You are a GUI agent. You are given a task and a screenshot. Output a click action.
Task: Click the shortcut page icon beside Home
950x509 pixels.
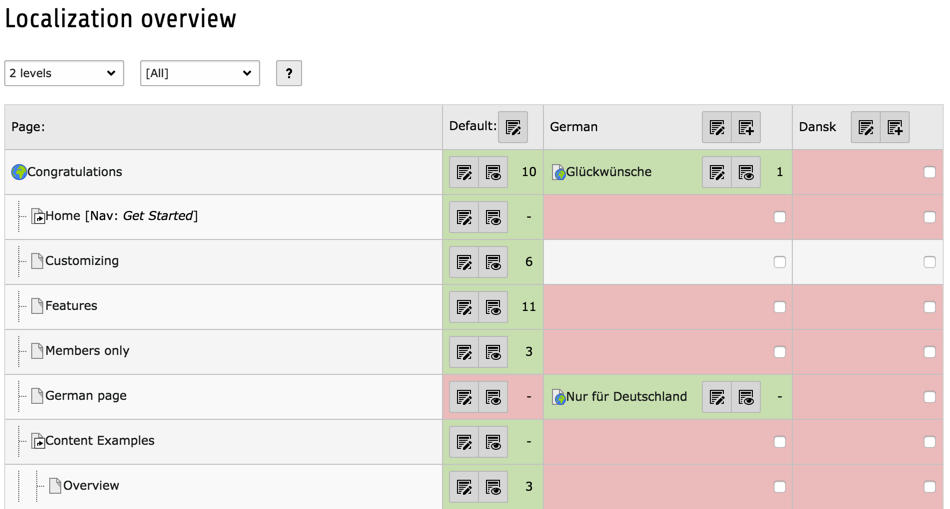click(x=38, y=216)
